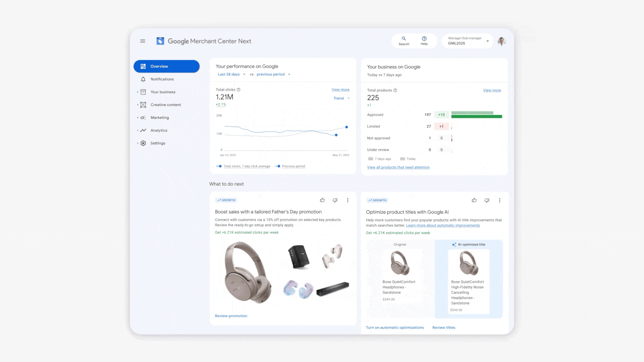
Task: Click the Review promotion link
Action: click(231, 316)
